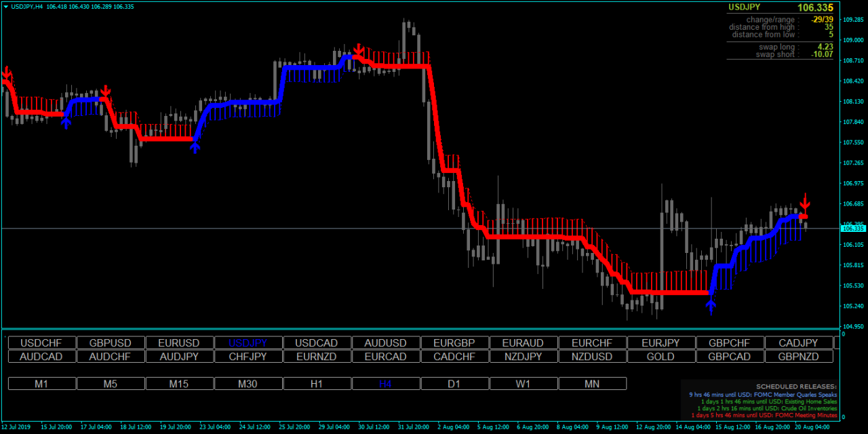Viewport: 868px width, 434px height.
Task: Select the CADCHF symbol button
Action: [x=455, y=357]
